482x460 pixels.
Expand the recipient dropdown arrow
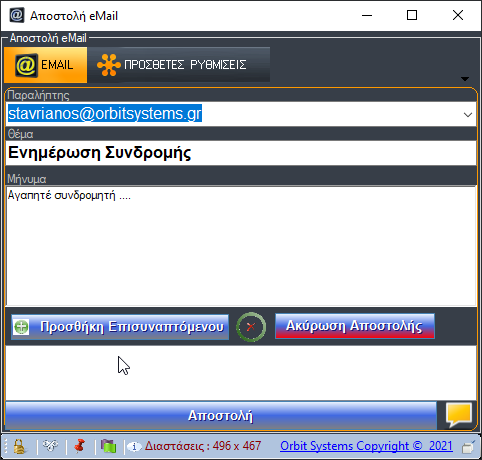(x=468, y=115)
